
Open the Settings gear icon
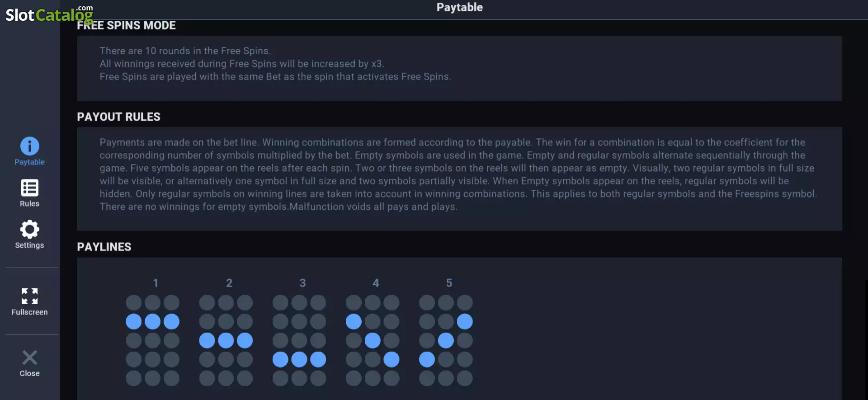30,230
